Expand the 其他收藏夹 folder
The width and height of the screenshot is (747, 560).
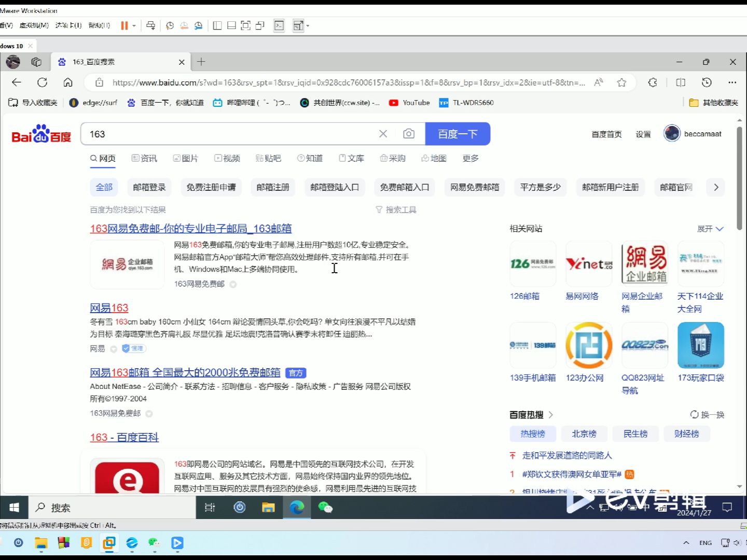pyautogui.click(x=713, y=103)
